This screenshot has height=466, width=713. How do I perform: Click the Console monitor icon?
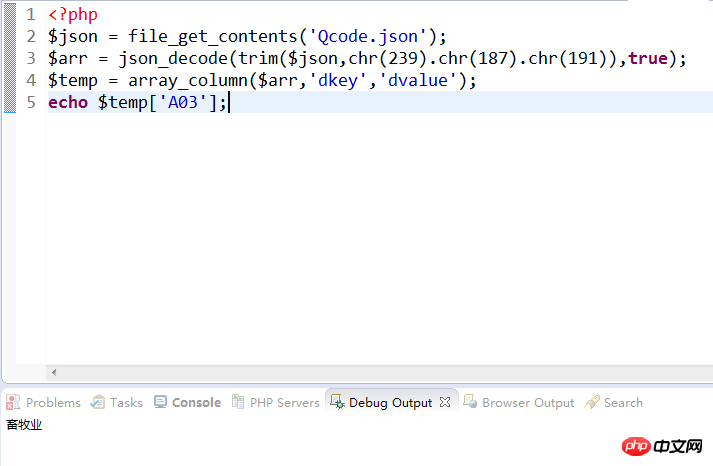160,402
